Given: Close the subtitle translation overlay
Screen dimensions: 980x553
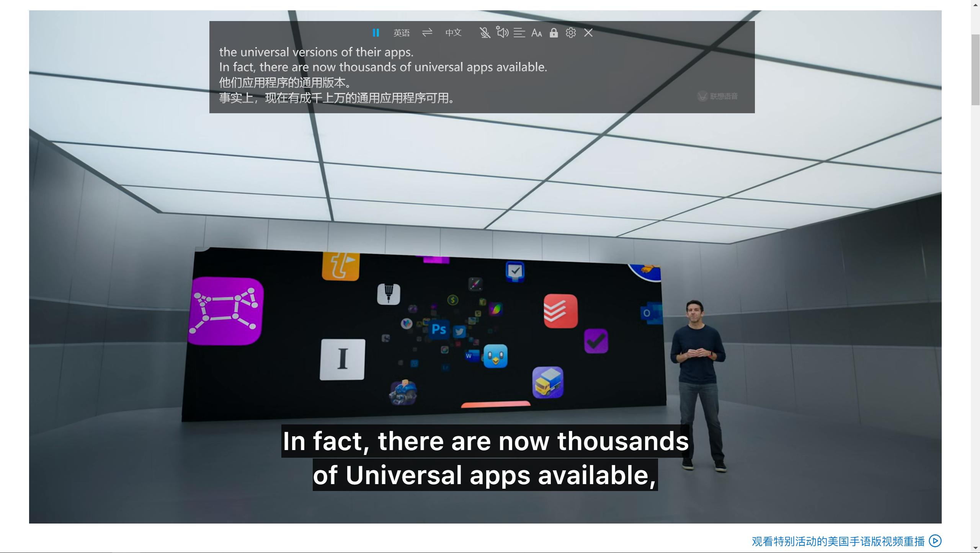Looking at the screenshot, I should [588, 33].
